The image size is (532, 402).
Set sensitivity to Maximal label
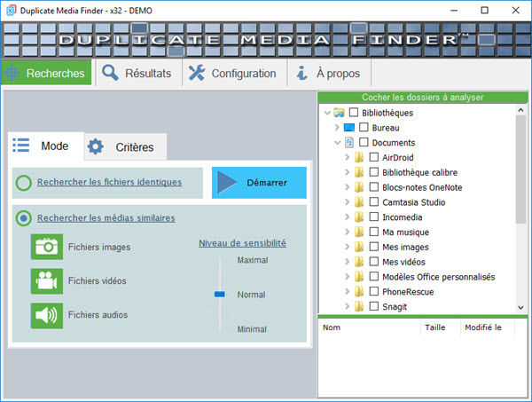click(253, 260)
